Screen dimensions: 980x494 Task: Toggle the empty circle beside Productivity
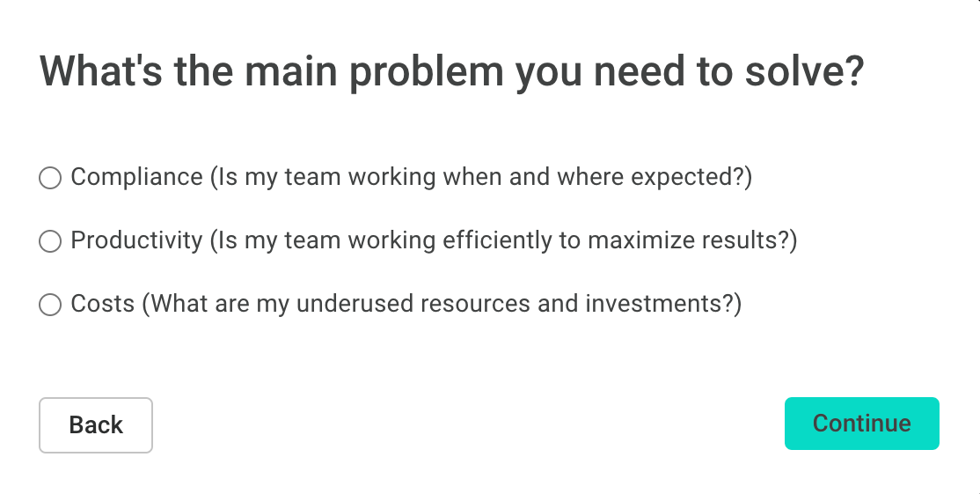point(50,240)
